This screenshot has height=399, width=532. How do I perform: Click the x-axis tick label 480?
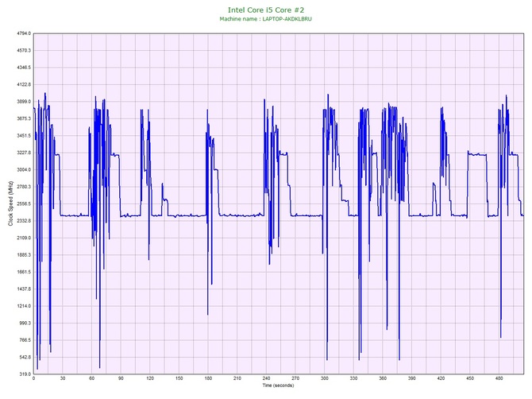click(499, 378)
